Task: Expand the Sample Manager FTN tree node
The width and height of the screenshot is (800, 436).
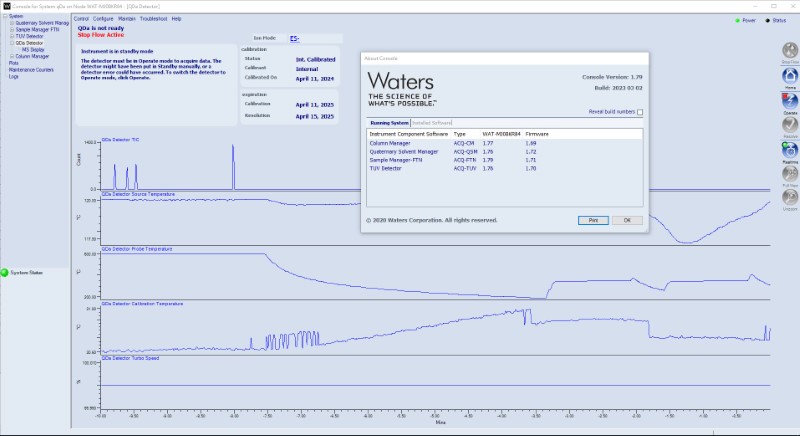Action: pos(11,32)
